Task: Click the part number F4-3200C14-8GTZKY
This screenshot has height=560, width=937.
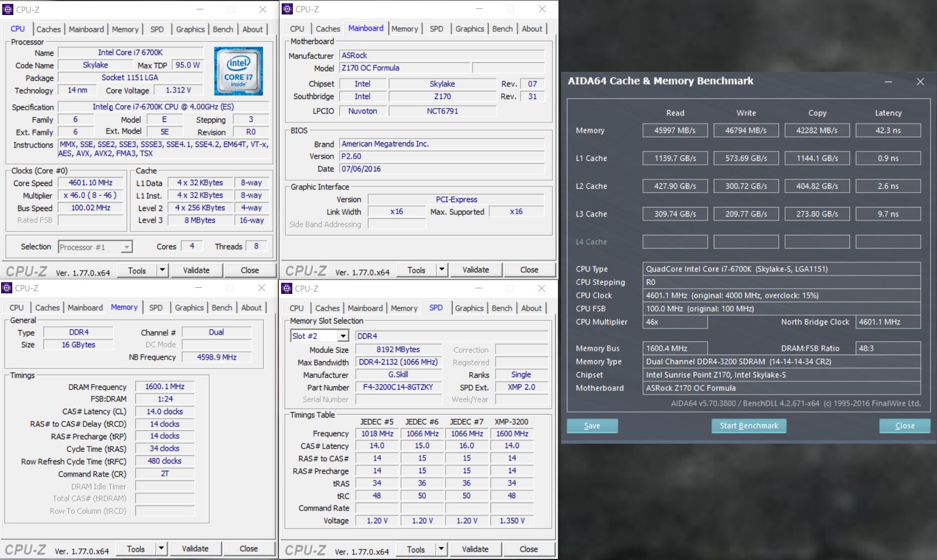Action: pyautogui.click(x=398, y=387)
